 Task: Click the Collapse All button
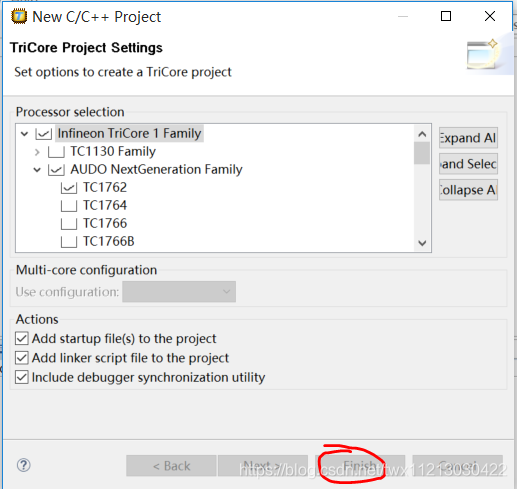[468, 190]
